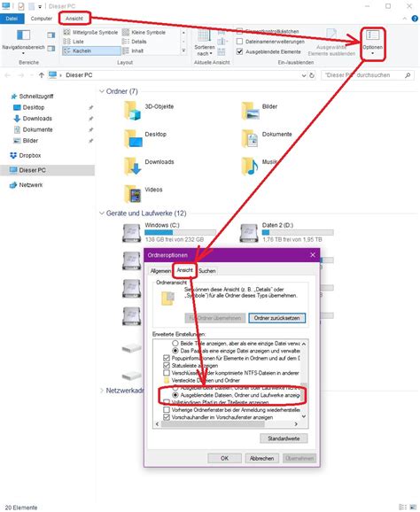Open the Ansicht tab in Ordneroptionen

pos(184,270)
